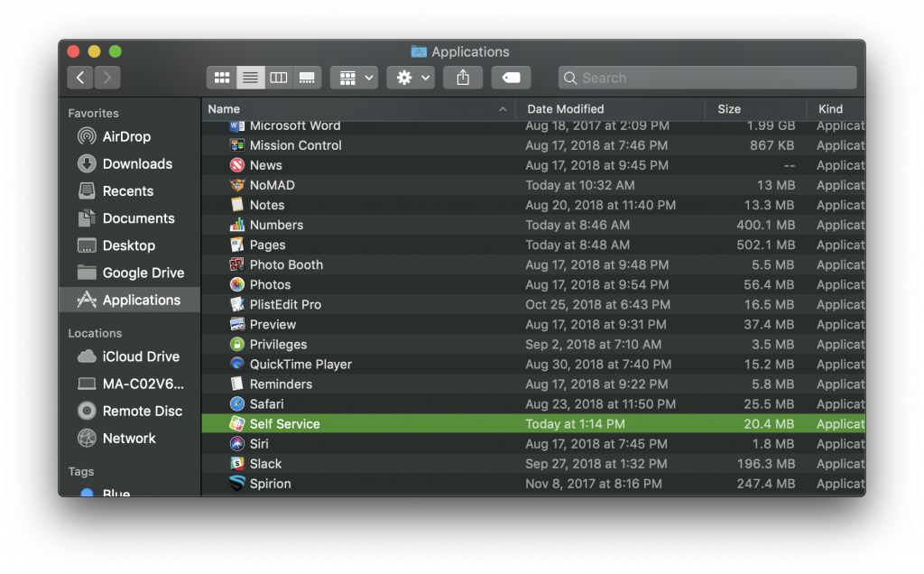The height and width of the screenshot is (574, 924).
Task: Click the "196.3 MB" size cell
Action: tap(765, 464)
